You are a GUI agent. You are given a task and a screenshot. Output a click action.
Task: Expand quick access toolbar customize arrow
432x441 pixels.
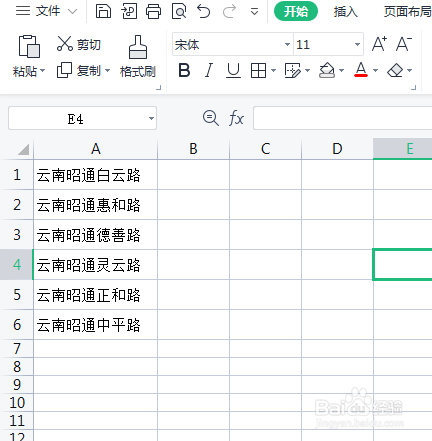coord(255,12)
